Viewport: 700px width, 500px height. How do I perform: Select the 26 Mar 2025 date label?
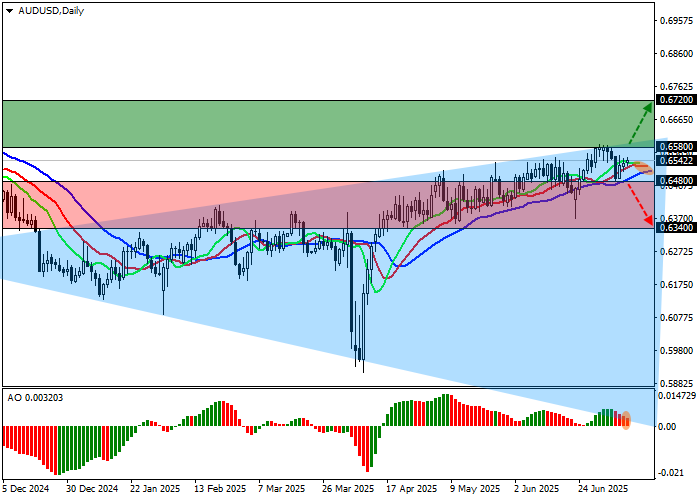coord(348,489)
